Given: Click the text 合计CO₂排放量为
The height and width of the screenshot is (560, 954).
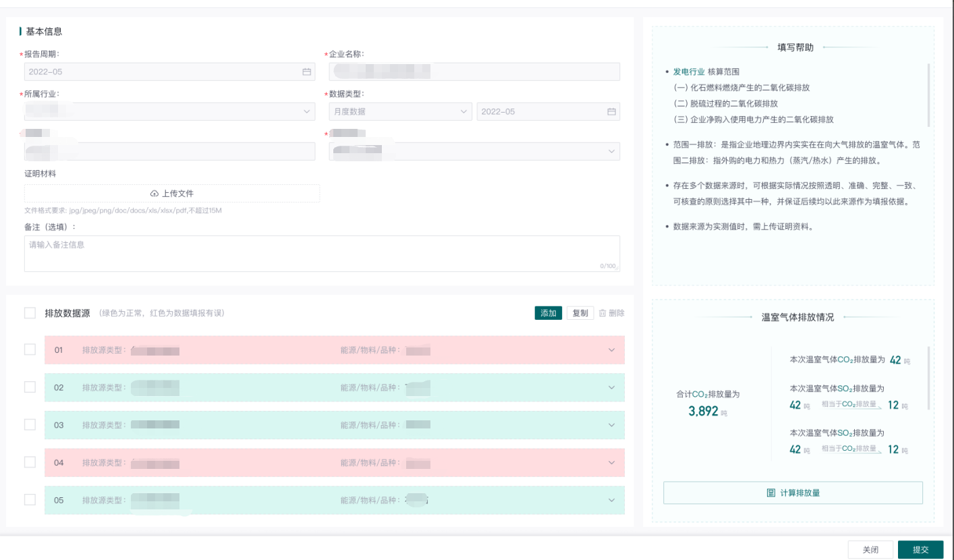Looking at the screenshot, I should click(708, 394).
